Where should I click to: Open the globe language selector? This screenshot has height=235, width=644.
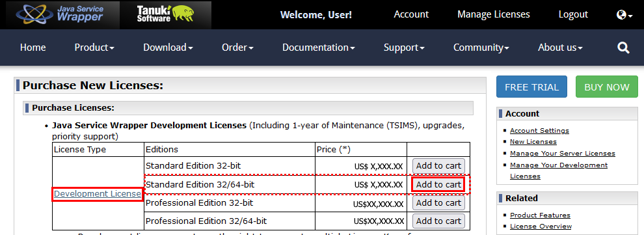point(624,15)
